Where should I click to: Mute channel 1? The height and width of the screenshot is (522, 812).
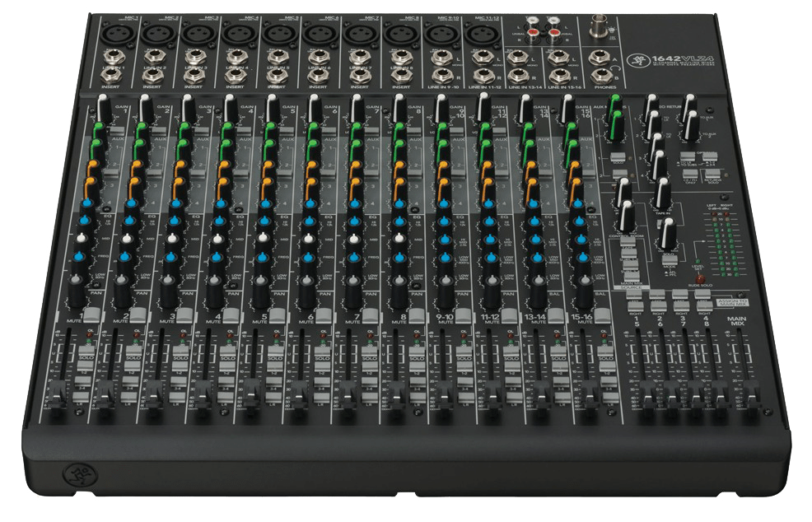point(91,314)
